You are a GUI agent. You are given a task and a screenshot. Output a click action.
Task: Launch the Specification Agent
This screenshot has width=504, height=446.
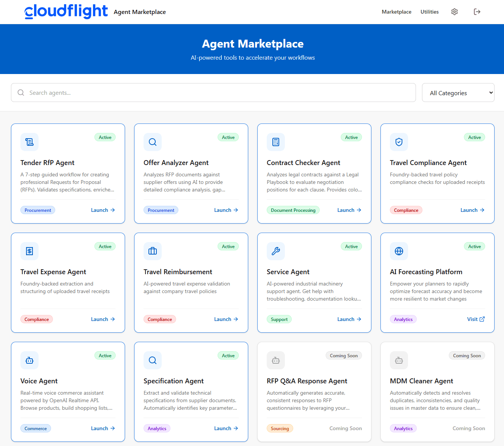(x=226, y=428)
